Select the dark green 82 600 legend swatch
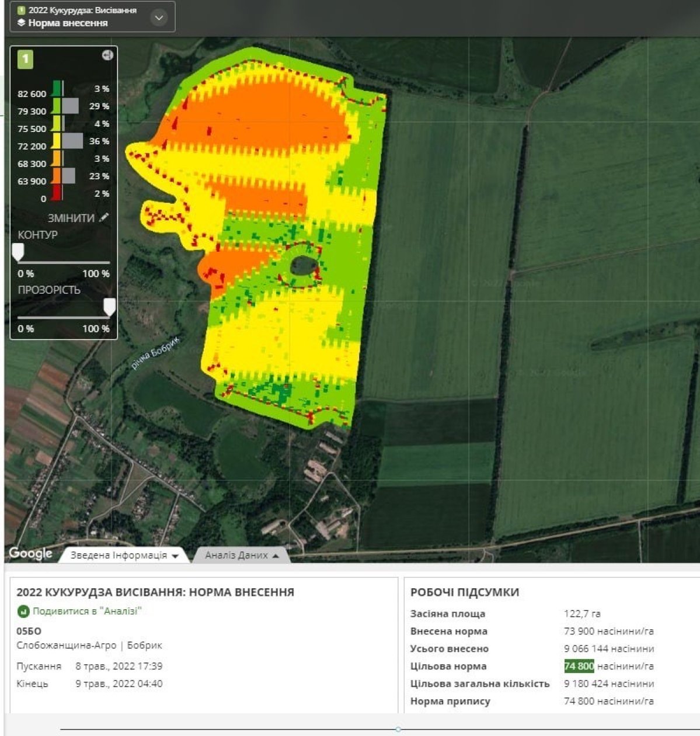 pos(57,89)
